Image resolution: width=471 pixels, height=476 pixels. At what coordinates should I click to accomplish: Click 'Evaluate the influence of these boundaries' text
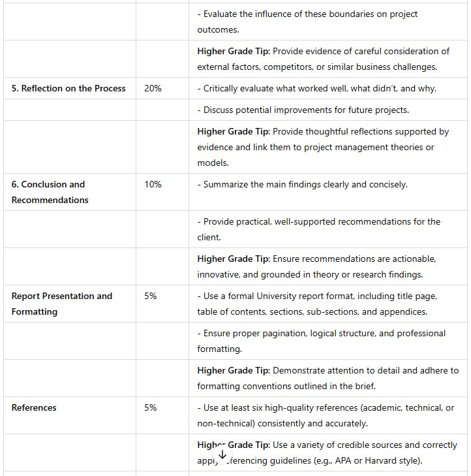click(307, 22)
